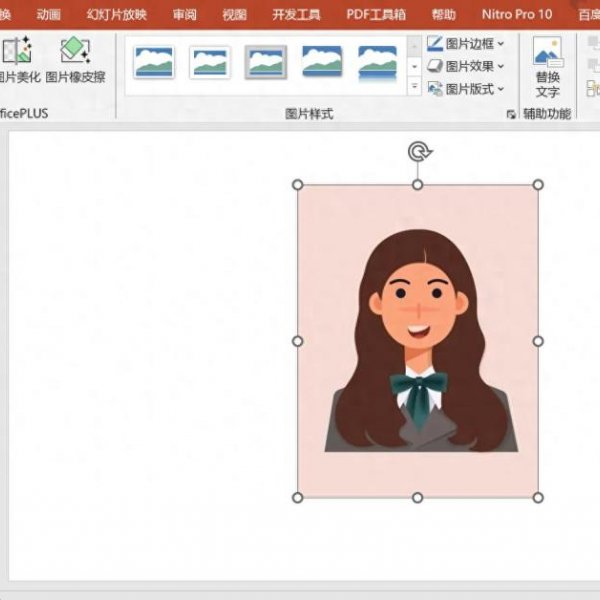The width and height of the screenshot is (600, 600).
Task: Click the rotation handle above the picture
Action: tap(418, 151)
